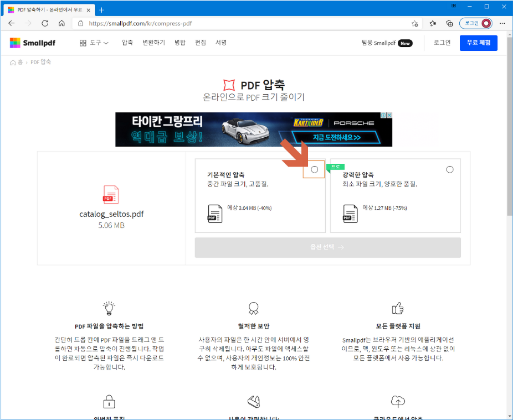Click the lightbulb icon above 압축하는 방법
This screenshot has height=420, width=513.
pos(109,308)
